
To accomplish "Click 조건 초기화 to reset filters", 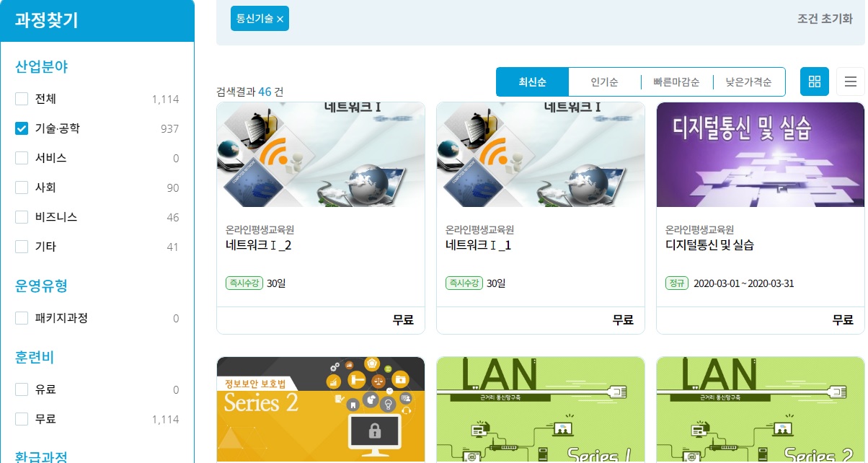I will pyautogui.click(x=825, y=19).
